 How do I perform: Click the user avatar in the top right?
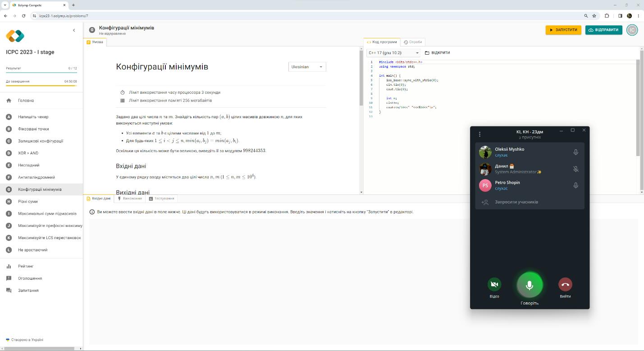click(632, 30)
